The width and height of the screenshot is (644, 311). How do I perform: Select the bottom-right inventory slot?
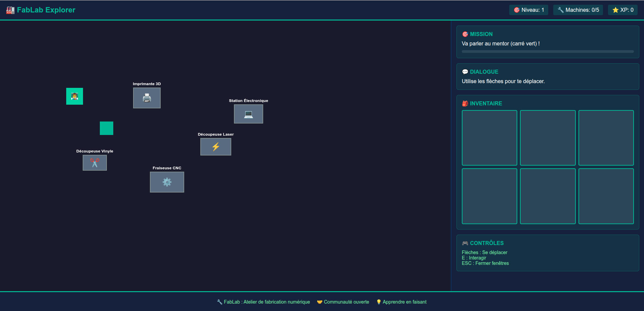[x=606, y=196]
